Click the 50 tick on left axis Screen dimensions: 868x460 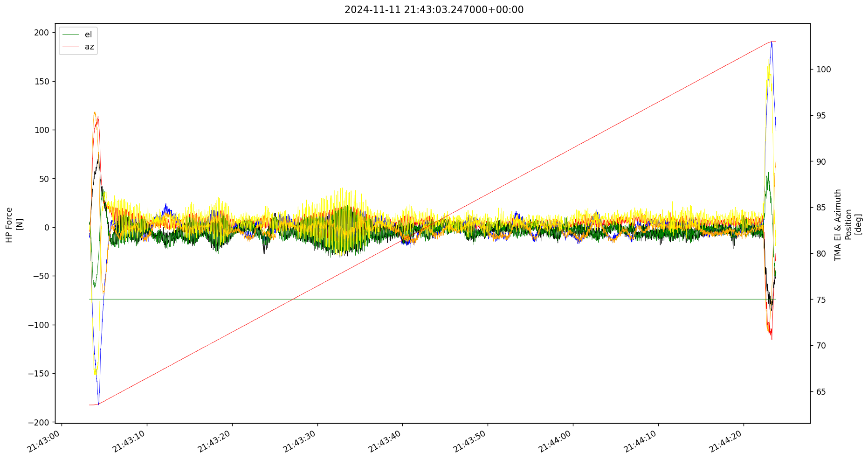point(45,179)
